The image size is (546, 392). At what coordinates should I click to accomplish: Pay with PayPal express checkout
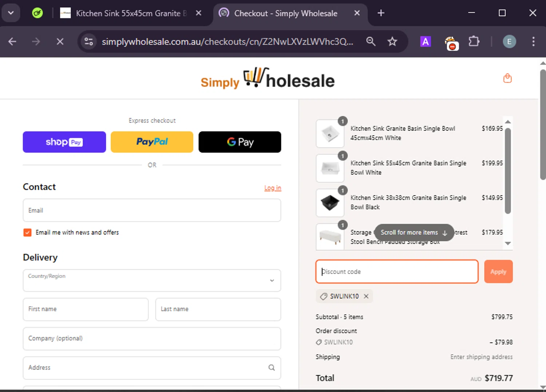tap(152, 142)
